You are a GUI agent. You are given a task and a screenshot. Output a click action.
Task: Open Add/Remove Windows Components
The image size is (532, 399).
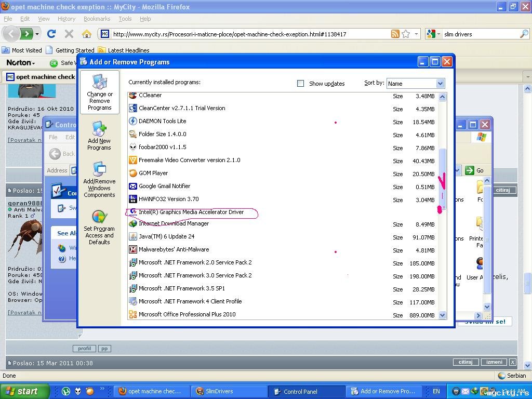coord(99,180)
